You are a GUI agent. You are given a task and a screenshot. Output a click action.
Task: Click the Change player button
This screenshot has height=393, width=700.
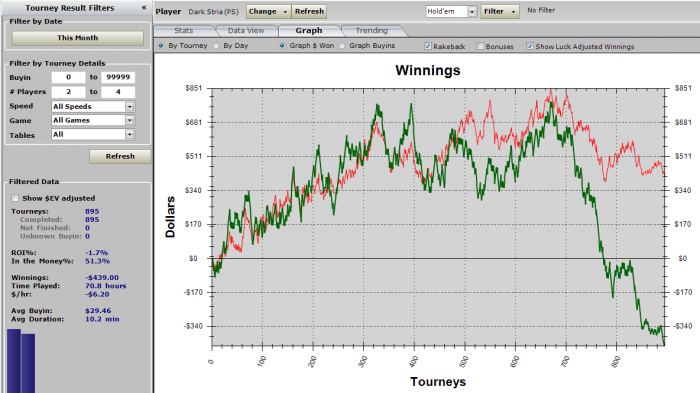(x=268, y=12)
